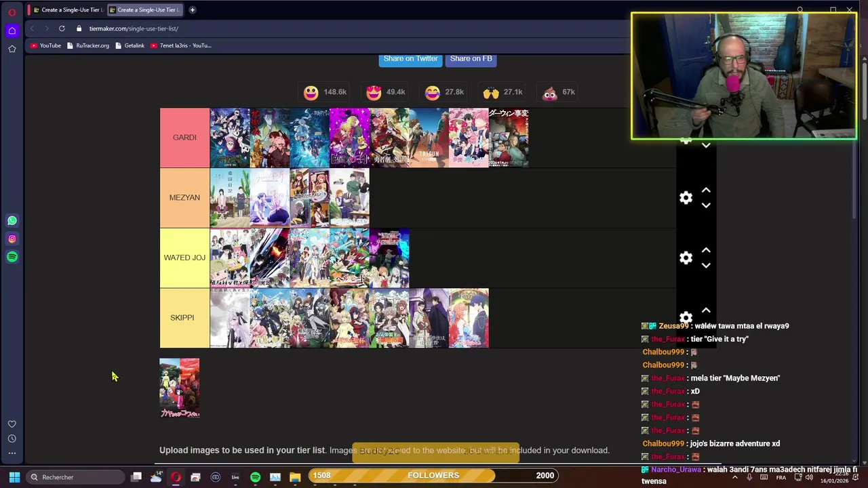Move GARDI row down with chevron
This screenshot has width=868, height=488.
(706, 146)
